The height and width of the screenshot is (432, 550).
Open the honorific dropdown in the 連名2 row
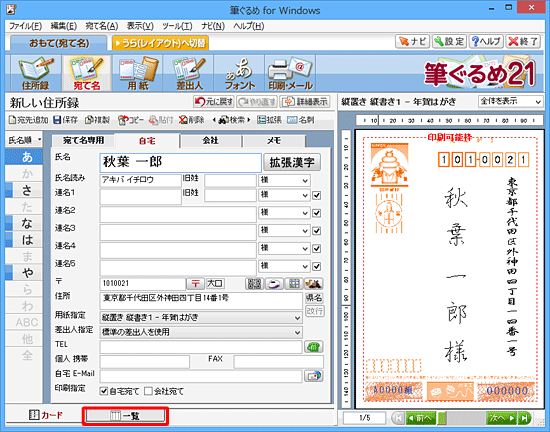(x=284, y=213)
